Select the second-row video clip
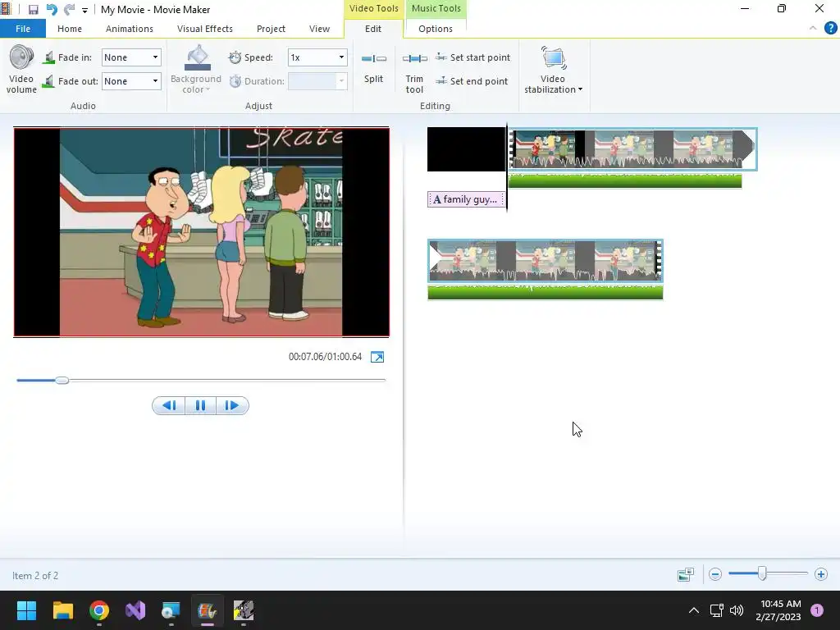 coord(546,260)
